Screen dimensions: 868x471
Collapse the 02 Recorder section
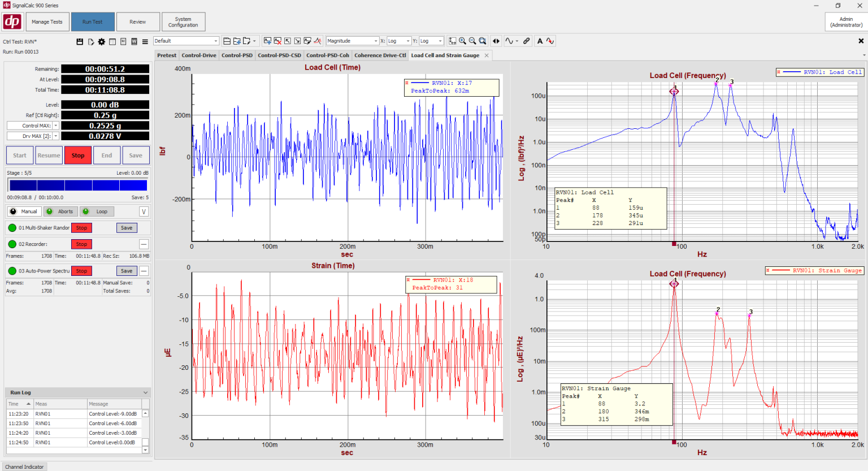144,244
